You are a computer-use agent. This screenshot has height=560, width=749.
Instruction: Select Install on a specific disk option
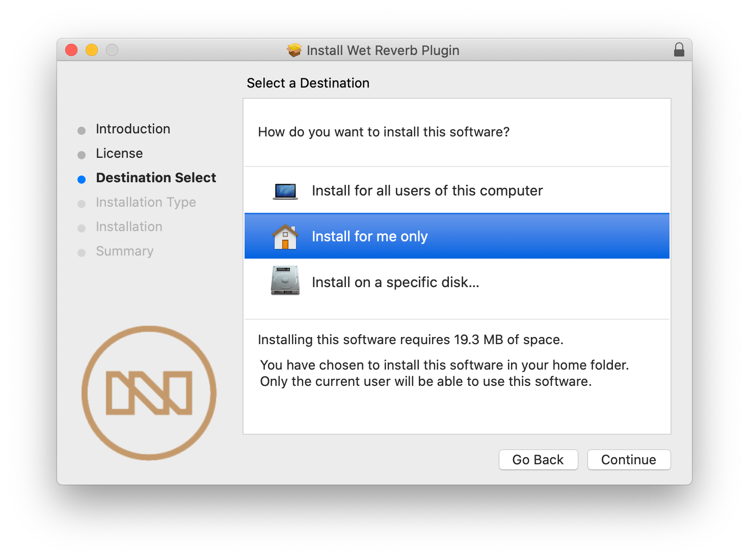457,282
